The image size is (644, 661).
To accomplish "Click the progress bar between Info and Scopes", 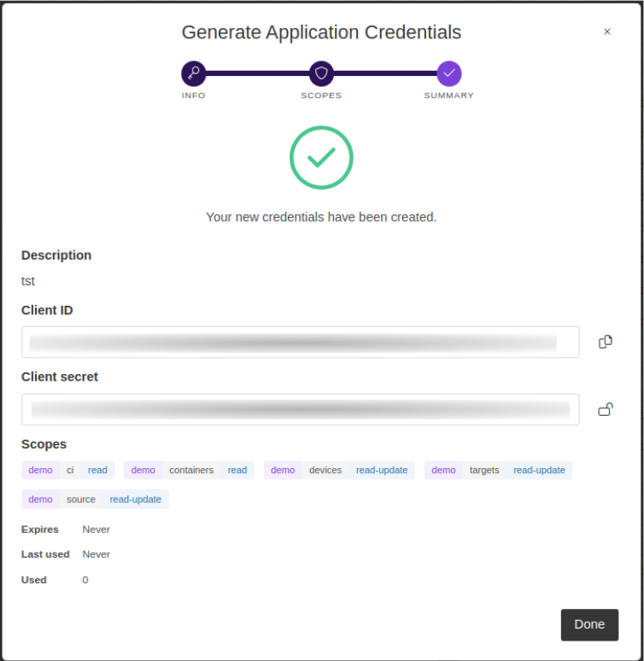I will [257, 73].
